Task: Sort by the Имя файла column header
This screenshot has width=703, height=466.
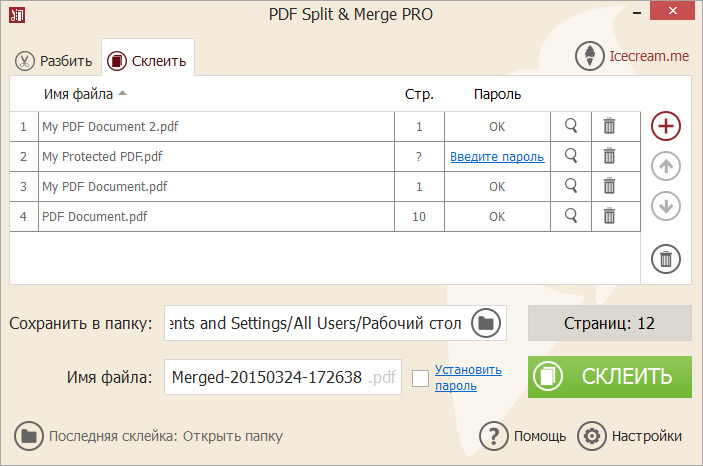Action: (x=78, y=94)
